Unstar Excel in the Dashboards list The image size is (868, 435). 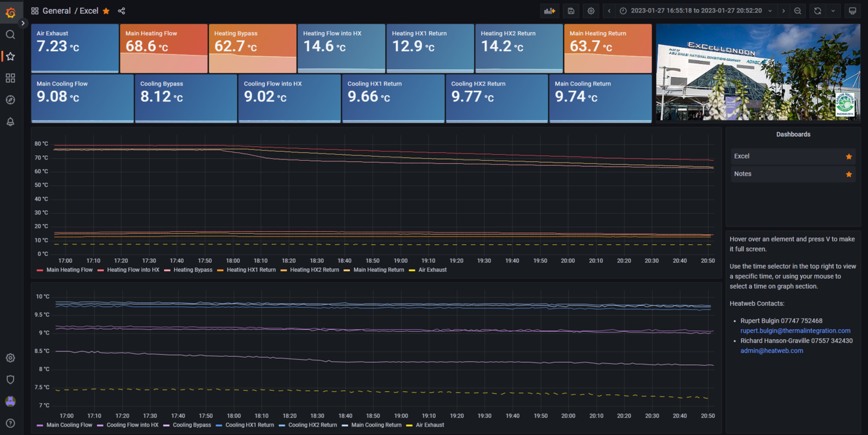tap(848, 157)
